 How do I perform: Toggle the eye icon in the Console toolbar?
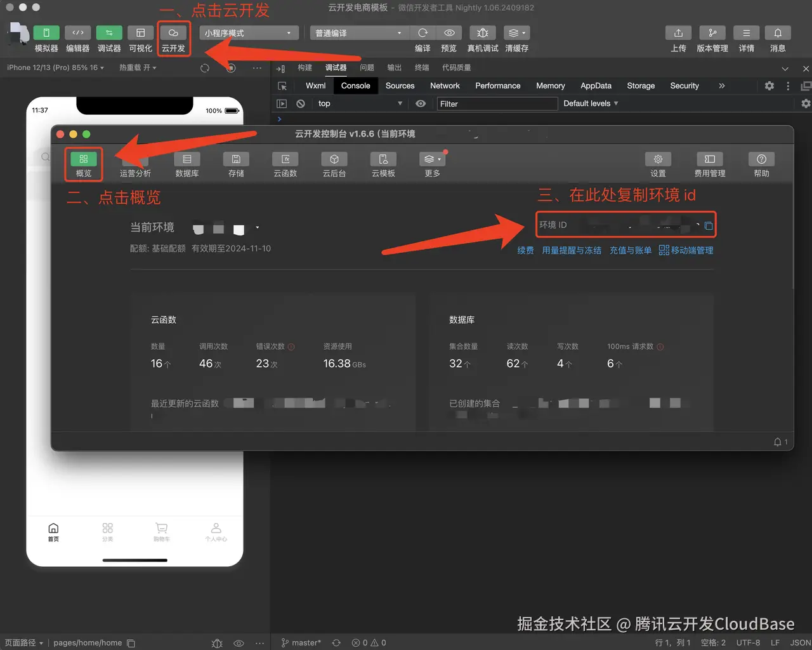coord(421,103)
